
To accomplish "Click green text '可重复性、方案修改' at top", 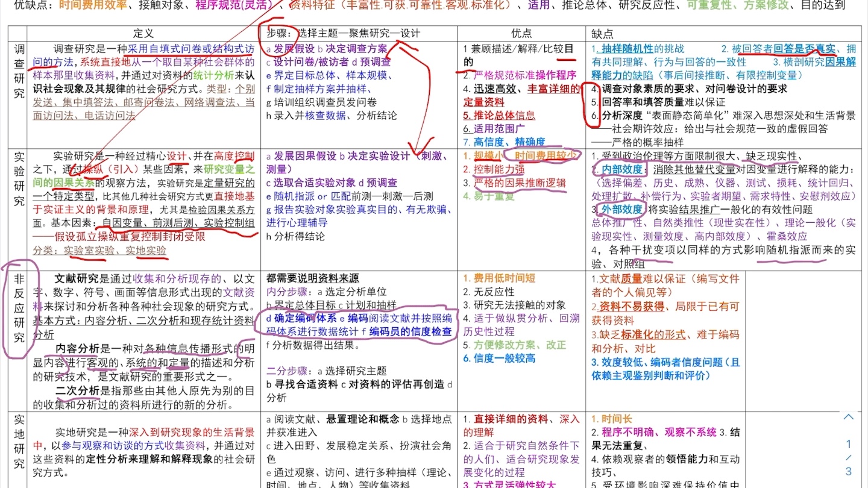I will pos(737,5).
